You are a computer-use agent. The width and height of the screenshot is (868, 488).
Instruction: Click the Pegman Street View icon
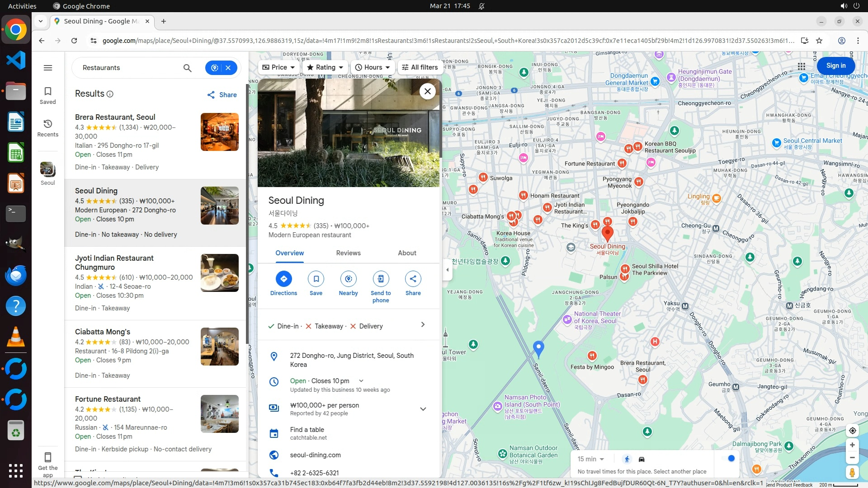coord(852,473)
